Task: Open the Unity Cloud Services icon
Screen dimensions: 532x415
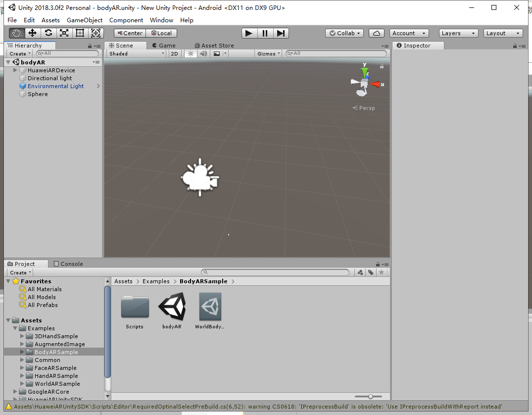Action: (x=377, y=33)
